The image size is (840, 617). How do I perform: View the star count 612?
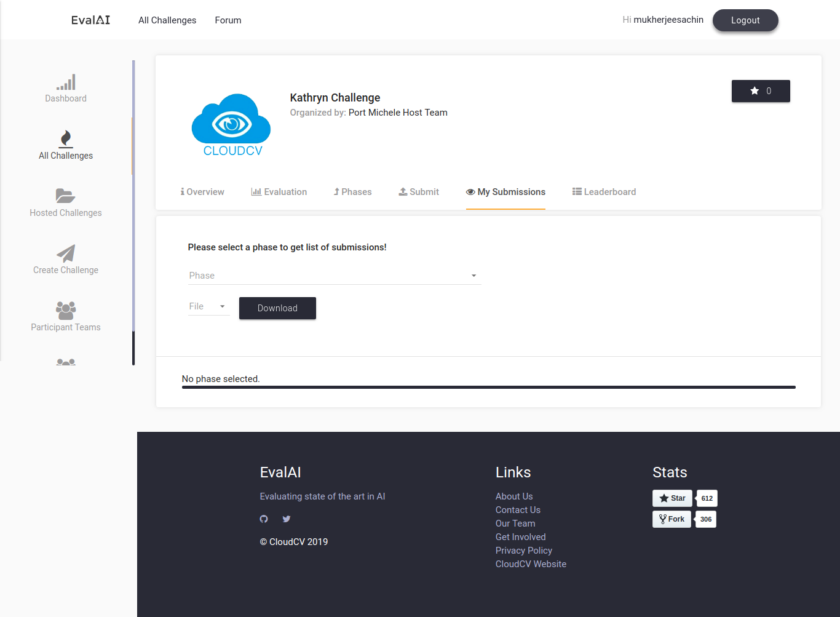click(x=707, y=498)
